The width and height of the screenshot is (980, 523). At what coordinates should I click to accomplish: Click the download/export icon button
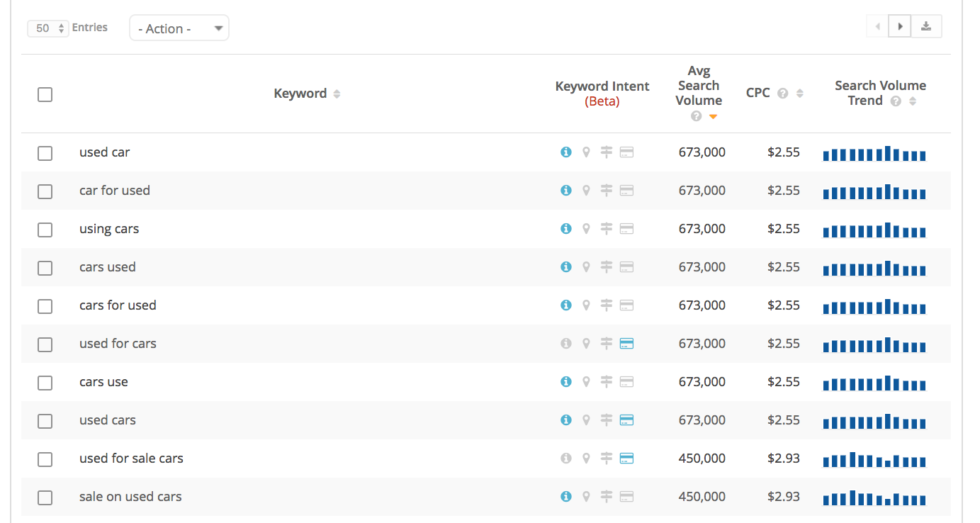click(x=925, y=27)
